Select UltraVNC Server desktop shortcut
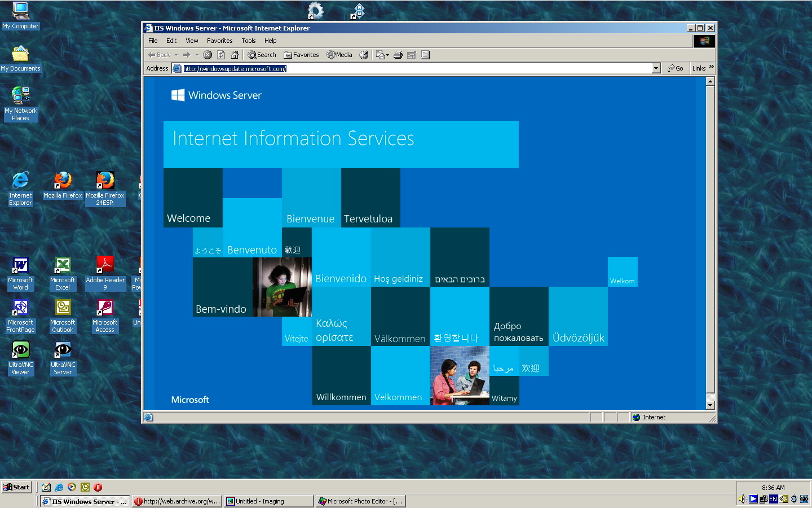812x508 pixels. click(63, 358)
